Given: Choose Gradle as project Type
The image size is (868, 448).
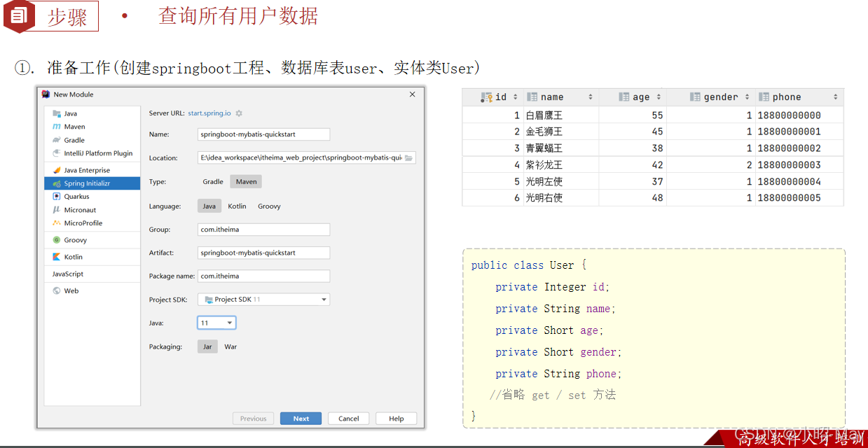Looking at the screenshot, I should [x=213, y=181].
